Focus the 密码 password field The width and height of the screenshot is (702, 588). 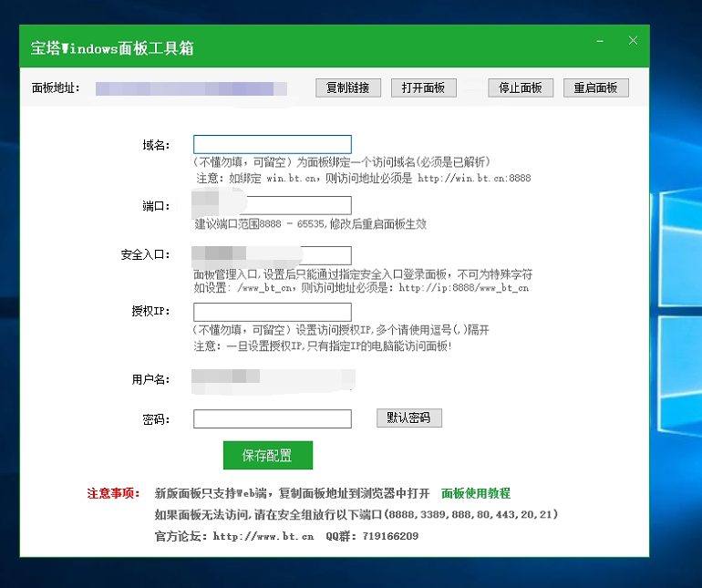[x=273, y=418]
